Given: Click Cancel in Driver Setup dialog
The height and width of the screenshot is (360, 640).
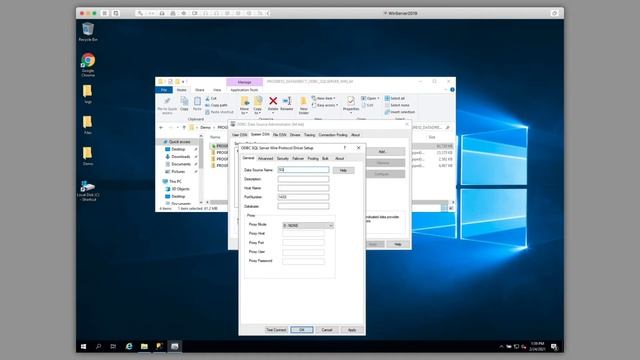Looking at the screenshot, I should click(327, 330).
